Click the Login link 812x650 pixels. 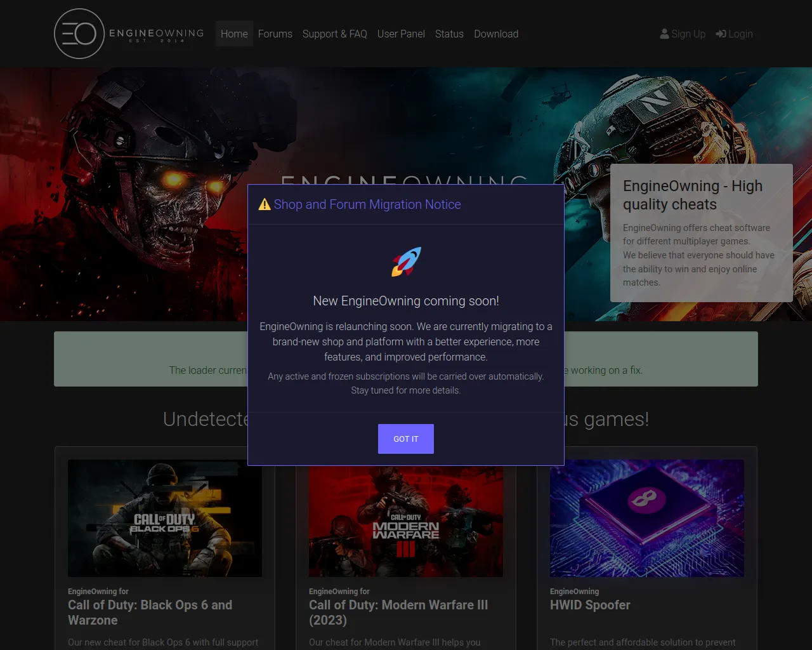(735, 34)
